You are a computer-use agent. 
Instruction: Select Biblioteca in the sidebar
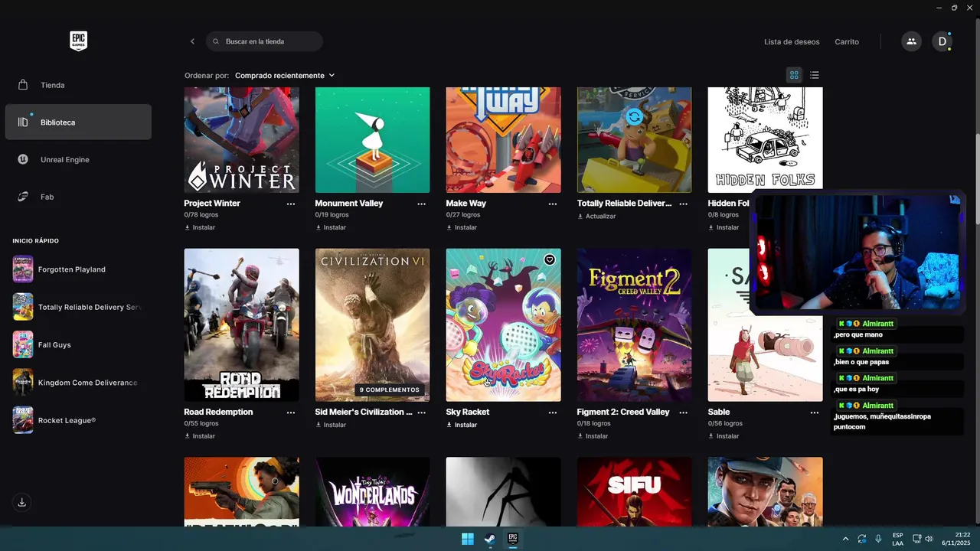78,122
